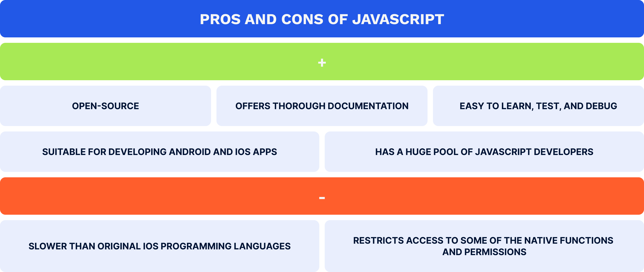Image resolution: width=644 pixels, height=272 pixels.
Task: Select the RESTRICTS ACCESS TO NATIVE FUNCTIONS card
Action: 483,246
